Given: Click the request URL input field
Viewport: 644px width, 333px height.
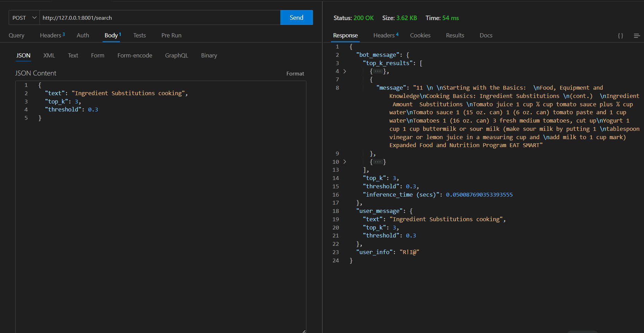Looking at the screenshot, I should (x=159, y=18).
